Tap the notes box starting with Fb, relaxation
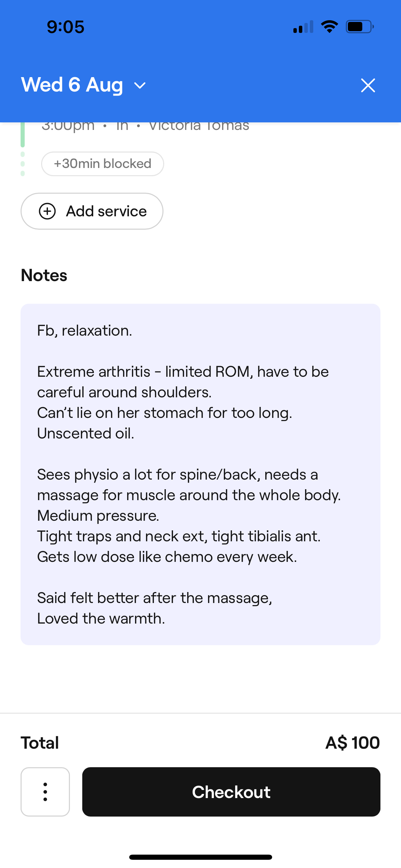 [x=200, y=474]
